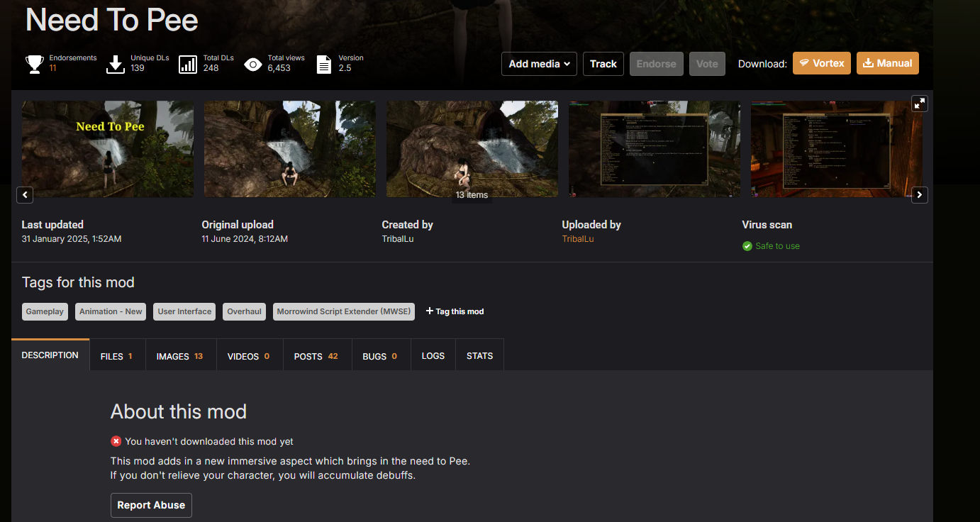Go to next gallery image arrow
Viewport: 980px width, 522px height.
click(x=920, y=194)
